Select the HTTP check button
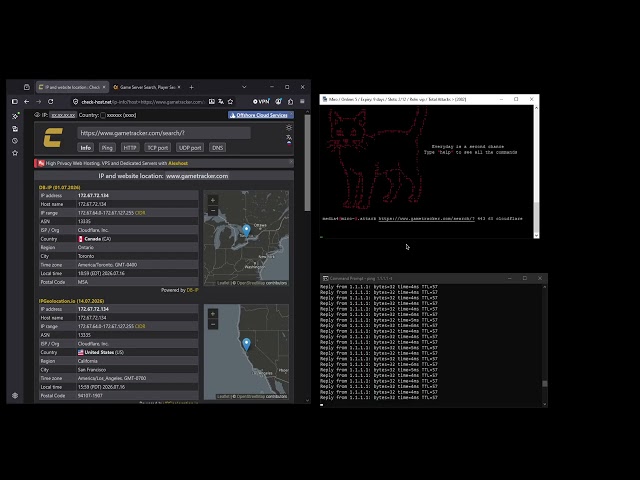The image size is (640, 480). pos(130,148)
